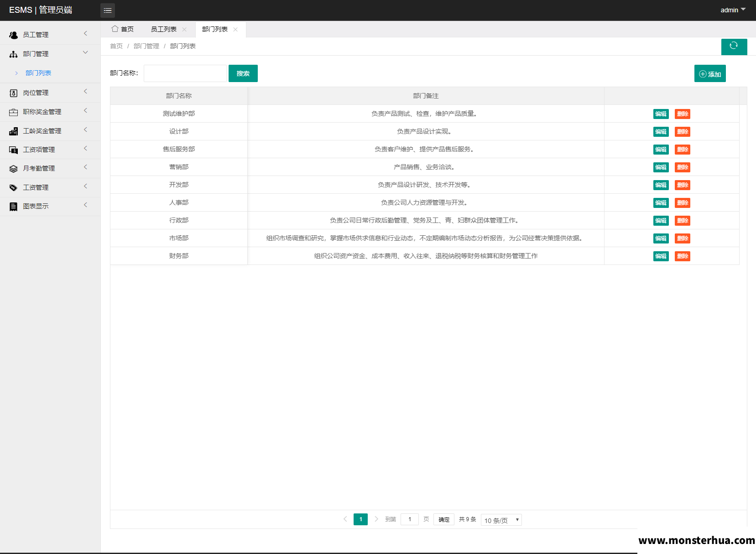Click the 部门管理 org-chart icon
The height and width of the screenshot is (554, 756).
[14, 54]
